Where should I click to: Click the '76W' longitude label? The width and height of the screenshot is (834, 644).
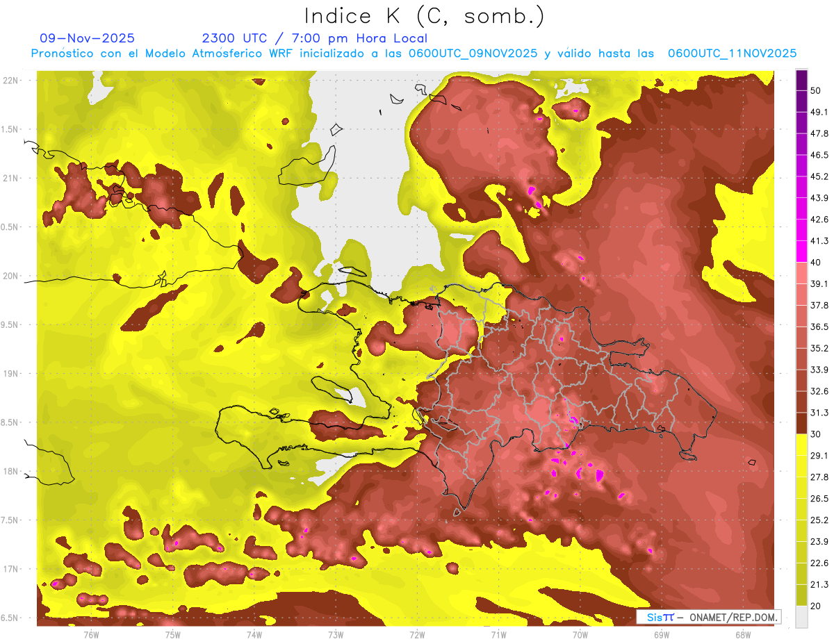[x=91, y=634]
